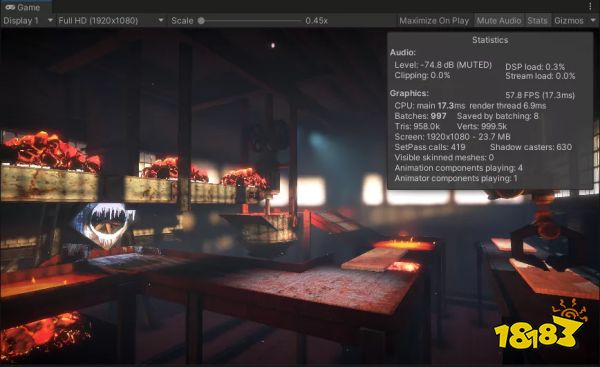This screenshot has height=367, width=600.
Task: Open the Full HD (1920x1080) resolution dropdown
Action: pos(111,21)
